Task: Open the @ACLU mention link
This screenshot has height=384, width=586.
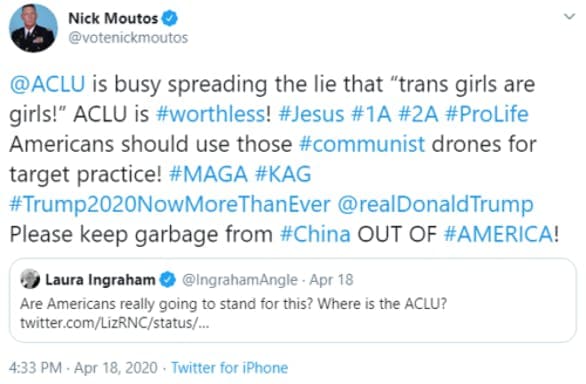Action: pos(47,84)
